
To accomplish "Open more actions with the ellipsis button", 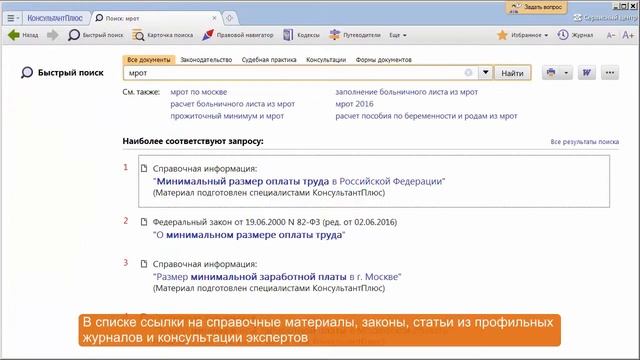I will click(x=610, y=73).
